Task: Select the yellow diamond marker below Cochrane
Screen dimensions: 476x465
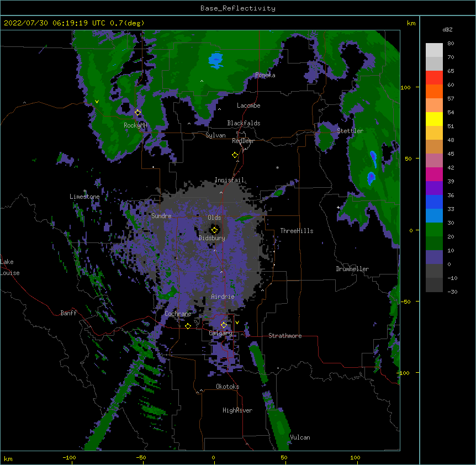Action: click(188, 326)
